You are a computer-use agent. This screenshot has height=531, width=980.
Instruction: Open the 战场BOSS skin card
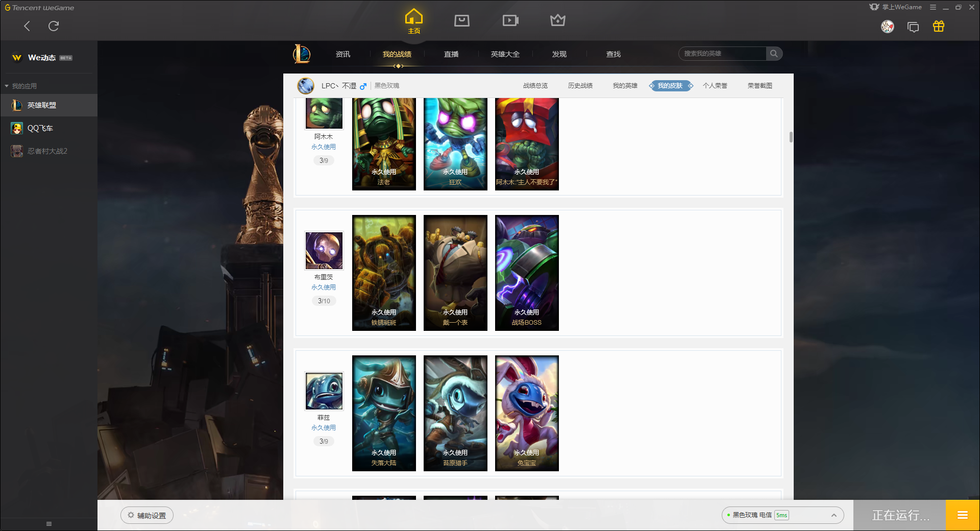(527, 273)
